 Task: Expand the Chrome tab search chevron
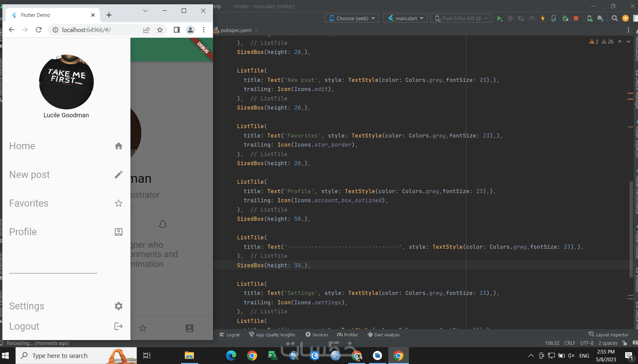[x=145, y=11]
